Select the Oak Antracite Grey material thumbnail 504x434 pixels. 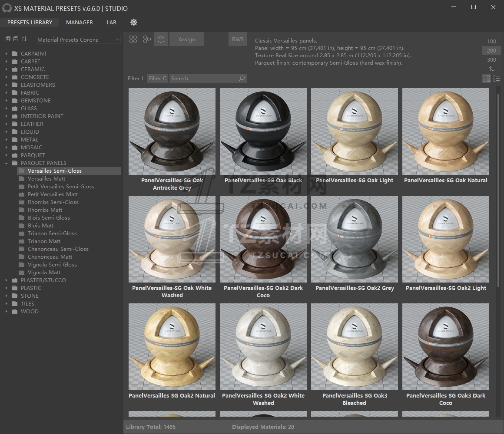click(172, 132)
